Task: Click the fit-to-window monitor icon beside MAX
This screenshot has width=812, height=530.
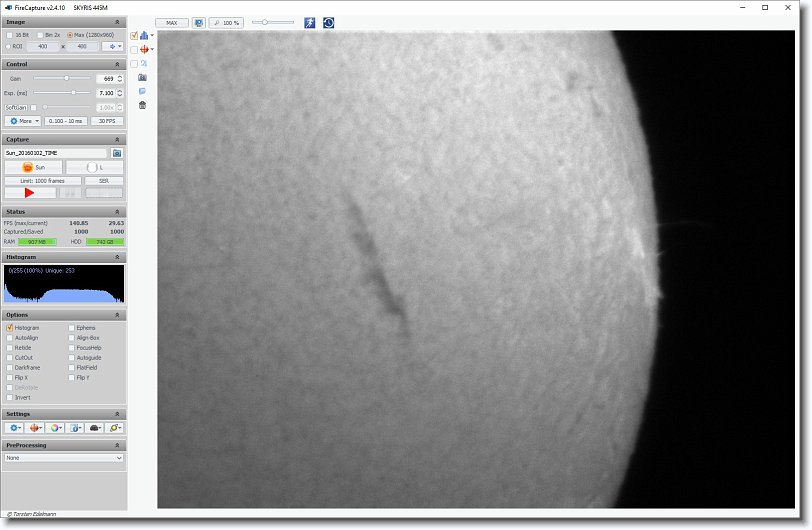Action: (x=199, y=23)
